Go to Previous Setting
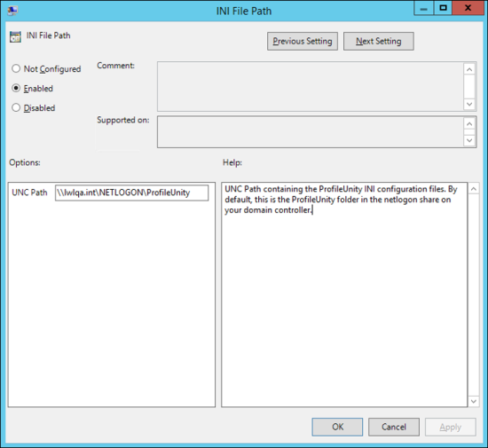This screenshot has height=448, width=488. pos(303,41)
